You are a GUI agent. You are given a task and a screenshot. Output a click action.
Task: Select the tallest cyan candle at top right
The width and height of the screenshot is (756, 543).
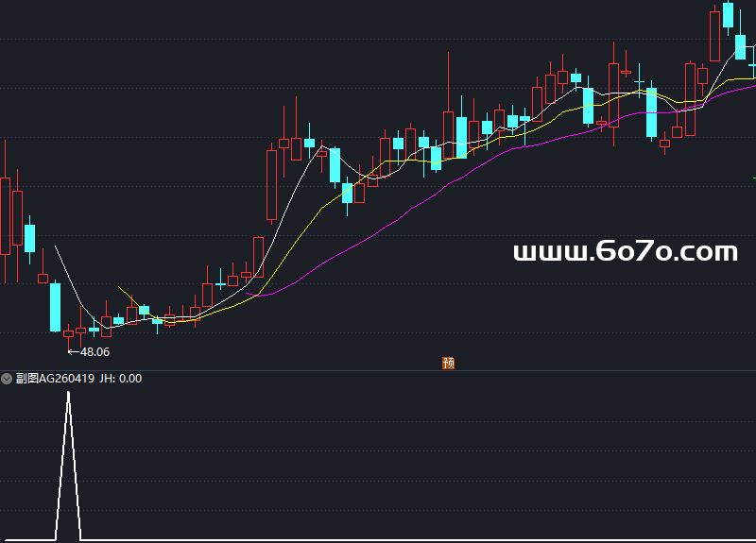coord(728,14)
